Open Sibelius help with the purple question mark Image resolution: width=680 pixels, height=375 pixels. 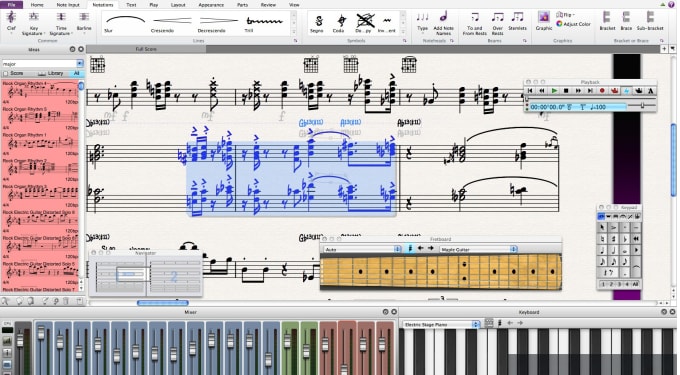(671, 4)
